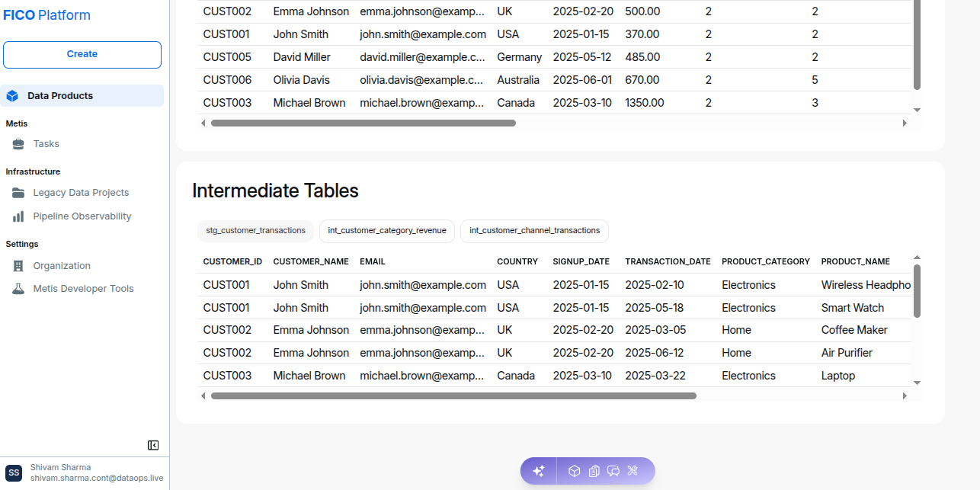The height and width of the screenshot is (490, 980).
Task: Click david.miller email cell
Action: click(x=422, y=57)
